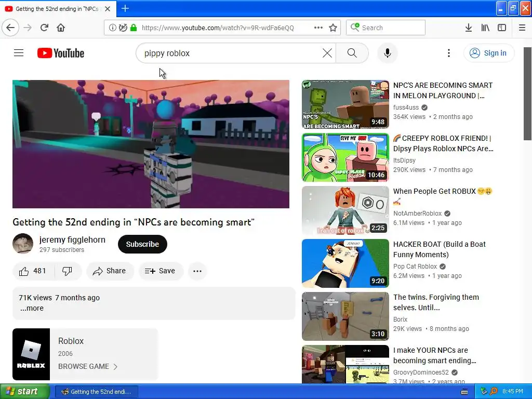This screenshot has height=399, width=532.
Task: Open a new tab with plus button
Action: (x=125, y=8)
